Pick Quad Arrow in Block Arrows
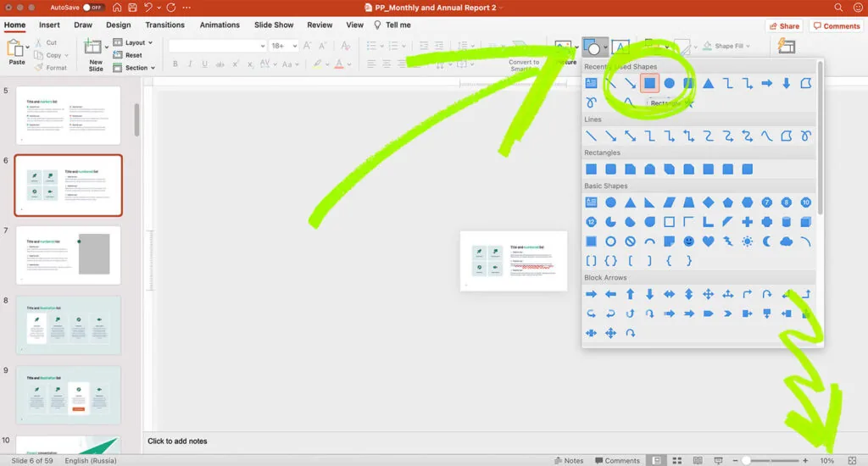 [708, 295]
